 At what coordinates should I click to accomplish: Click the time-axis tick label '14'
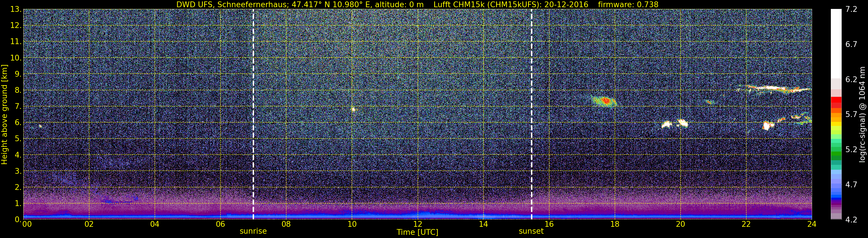pos(483,224)
